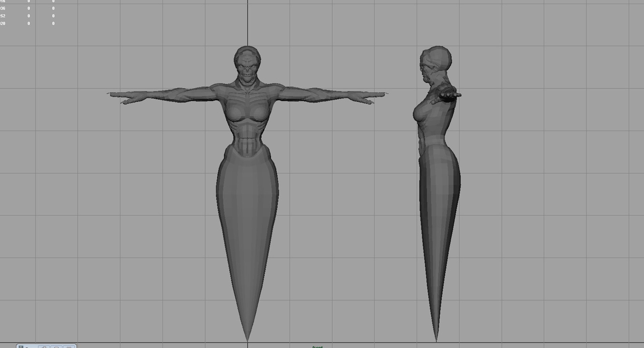Maximize the minimized window at bottom-left
The image size is (644, 348).
56,347
